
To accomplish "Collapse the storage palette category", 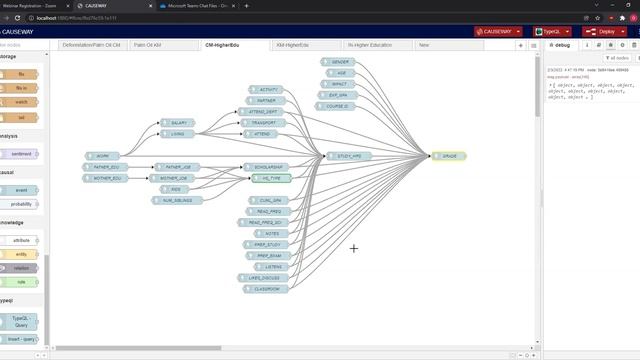I will pos(22,57).
